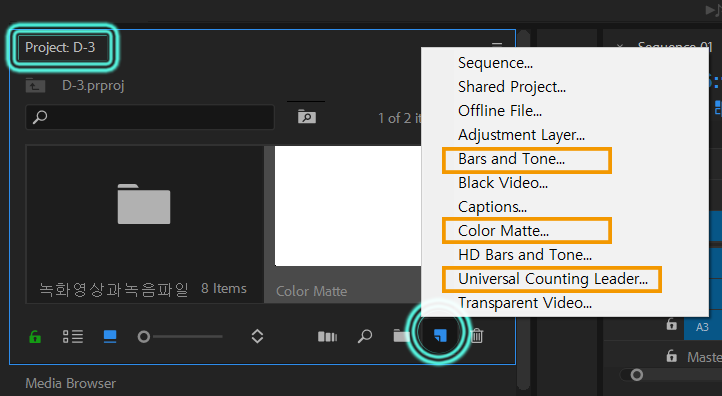722x396 pixels.
Task: Adjust the timeline zoom scroll handle
Action: pos(636,375)
